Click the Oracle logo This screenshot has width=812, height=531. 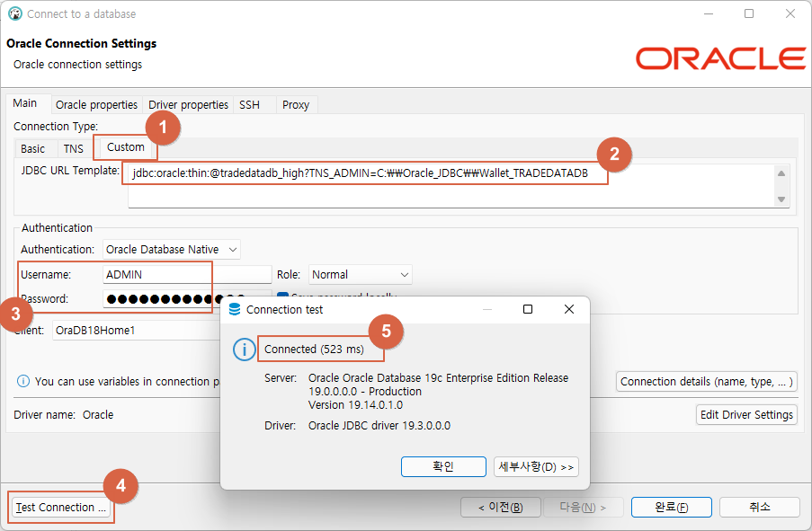(720, 58)
